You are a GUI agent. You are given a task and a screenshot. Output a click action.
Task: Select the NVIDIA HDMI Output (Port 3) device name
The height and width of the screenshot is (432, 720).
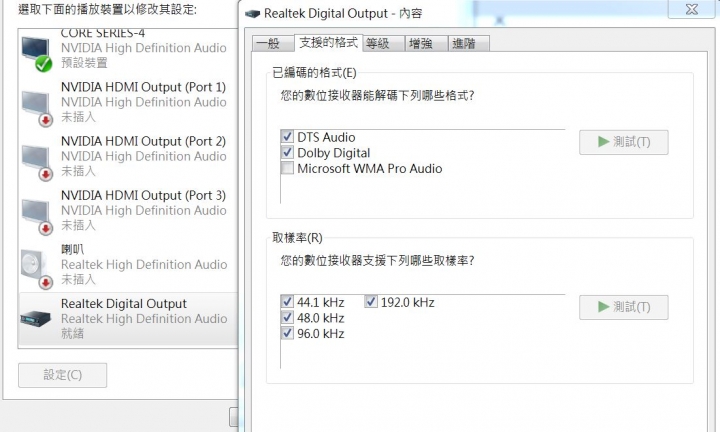pos(143,195)
